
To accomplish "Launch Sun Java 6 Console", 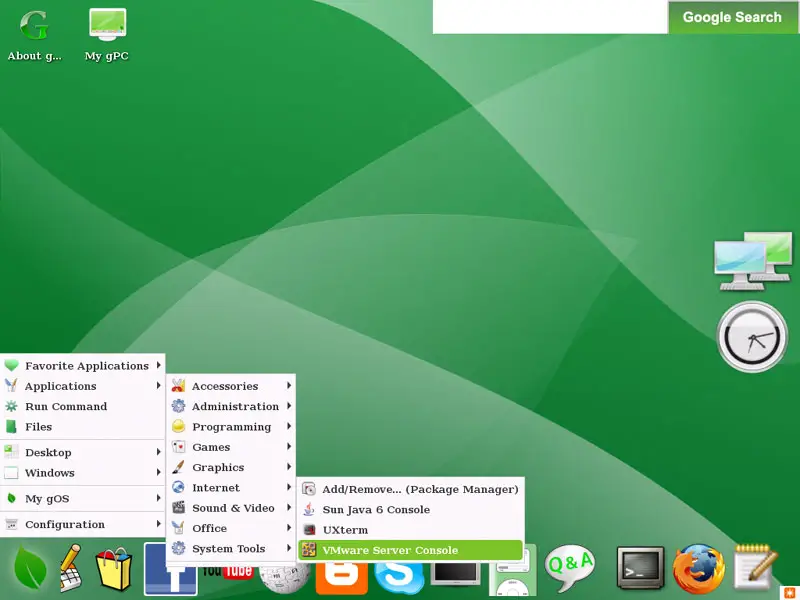I will (411, 509).
